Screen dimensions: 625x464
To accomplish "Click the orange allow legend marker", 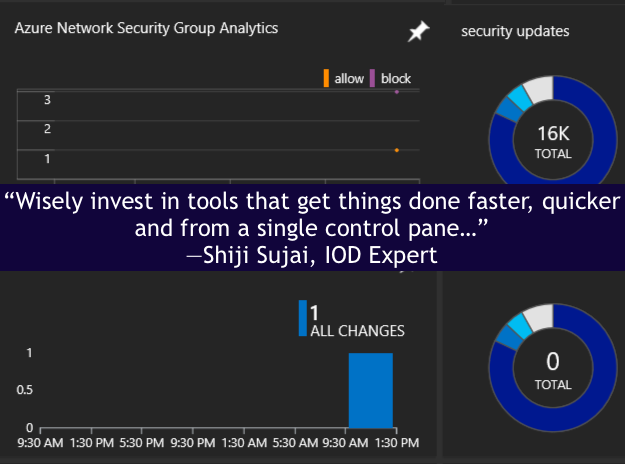I will 326,78.
